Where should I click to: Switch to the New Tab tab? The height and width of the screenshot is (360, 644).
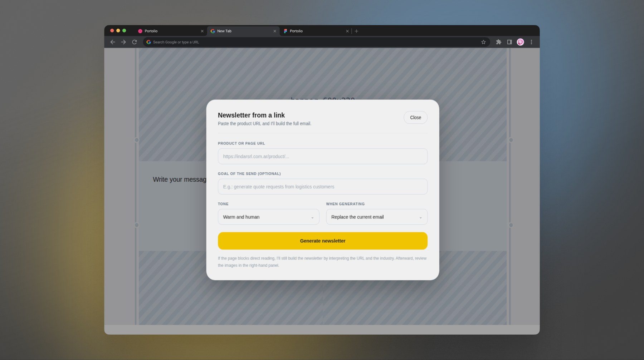point(243,31)
